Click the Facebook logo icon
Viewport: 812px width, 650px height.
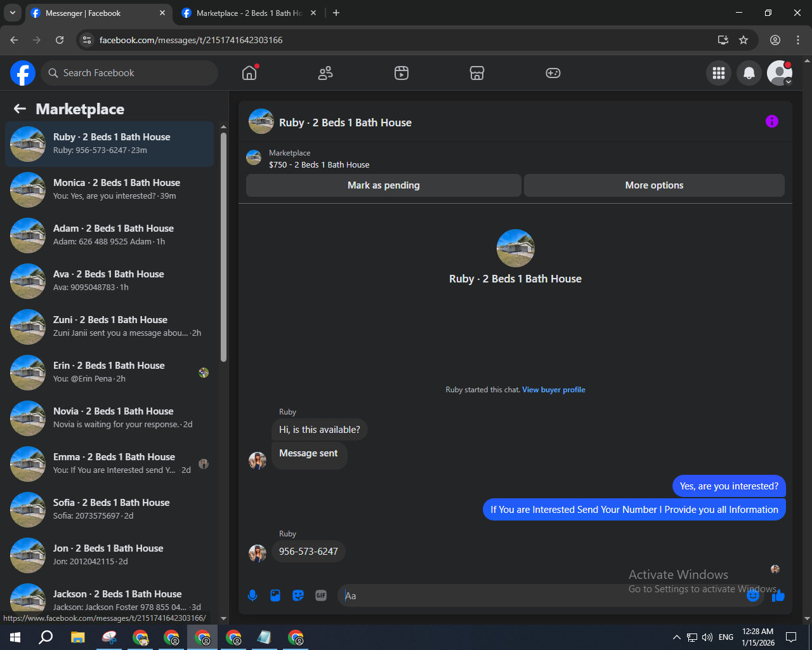tap(23, 73)
